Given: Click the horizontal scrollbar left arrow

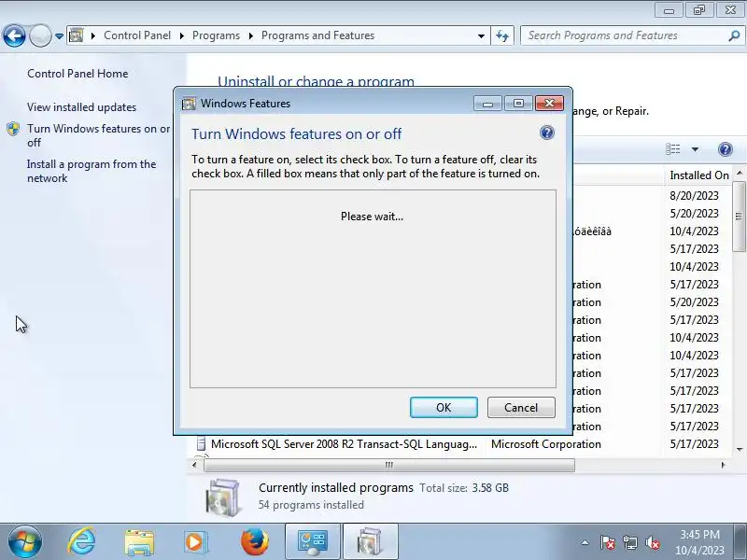Looking at the screenshot, I should click(x=194, y=465).
